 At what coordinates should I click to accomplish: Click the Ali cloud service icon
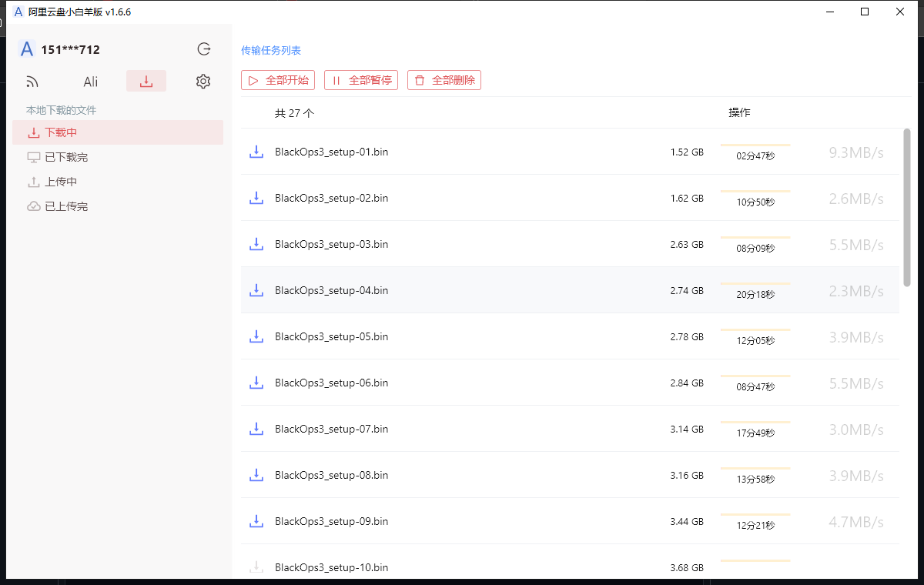90,81
